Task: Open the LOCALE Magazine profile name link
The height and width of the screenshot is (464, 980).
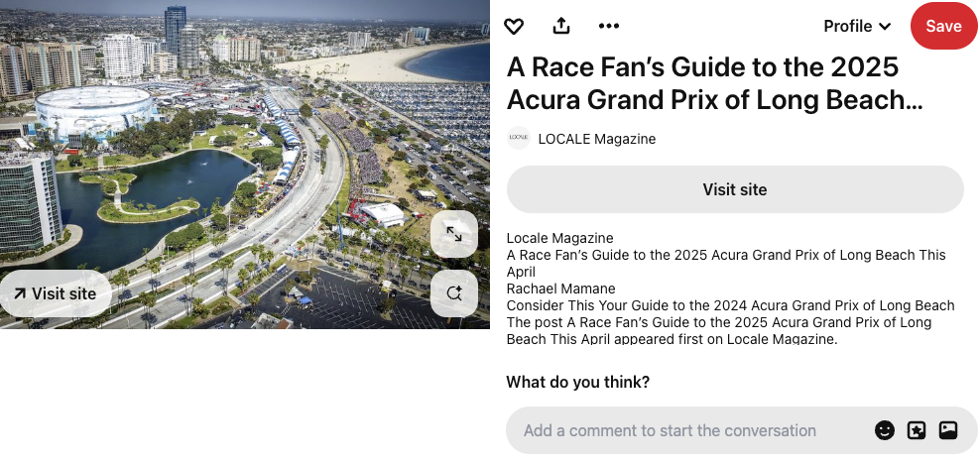Action: 596,139
